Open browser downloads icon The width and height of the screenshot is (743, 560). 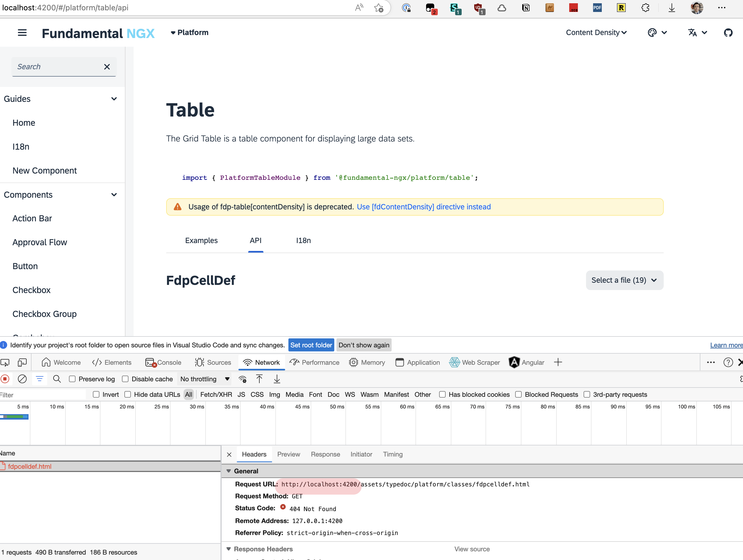(672, 8)
